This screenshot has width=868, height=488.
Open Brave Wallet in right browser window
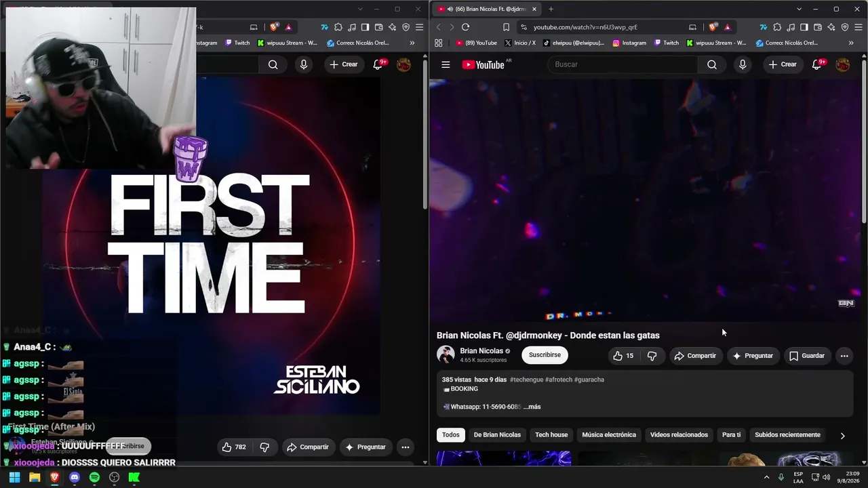coord(818,27)
